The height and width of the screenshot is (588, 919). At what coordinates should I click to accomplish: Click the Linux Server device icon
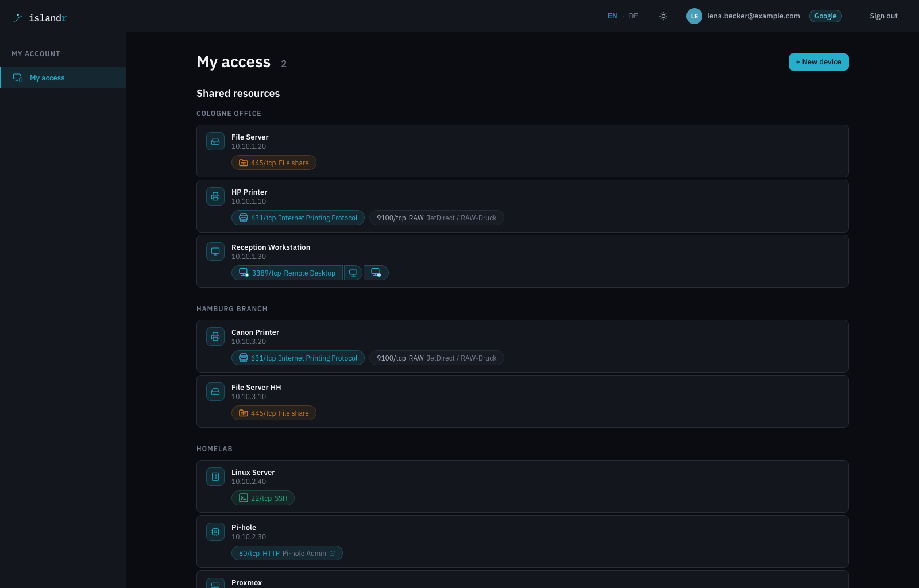point(215,477)
